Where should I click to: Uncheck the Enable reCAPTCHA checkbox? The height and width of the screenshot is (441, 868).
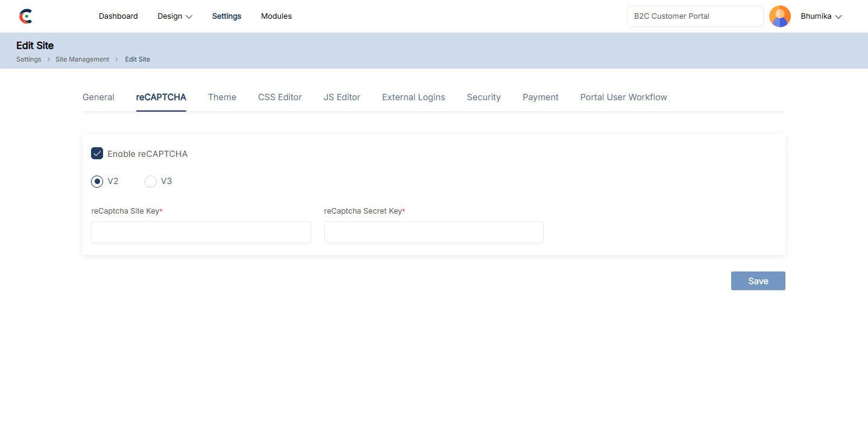tap(97, 153)
